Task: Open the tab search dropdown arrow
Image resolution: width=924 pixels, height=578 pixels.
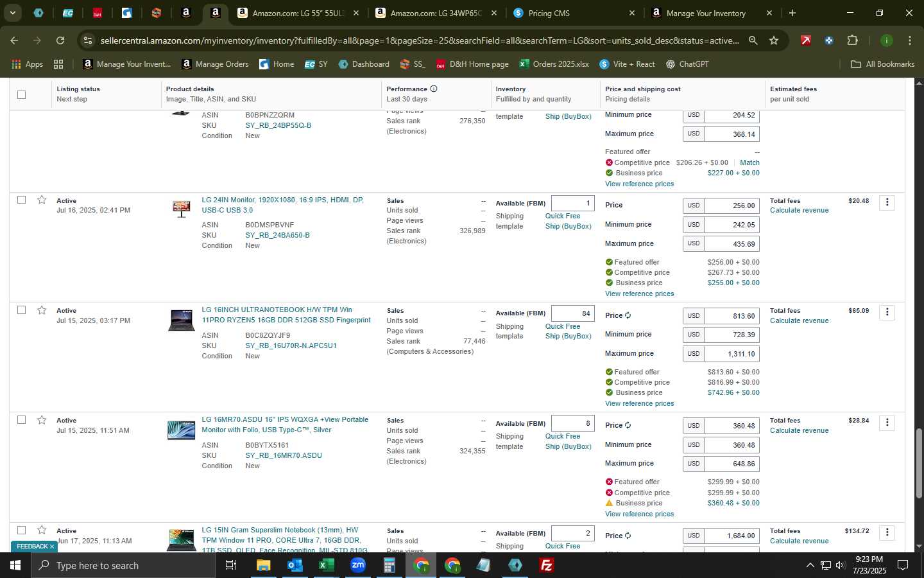Action: 12,13
